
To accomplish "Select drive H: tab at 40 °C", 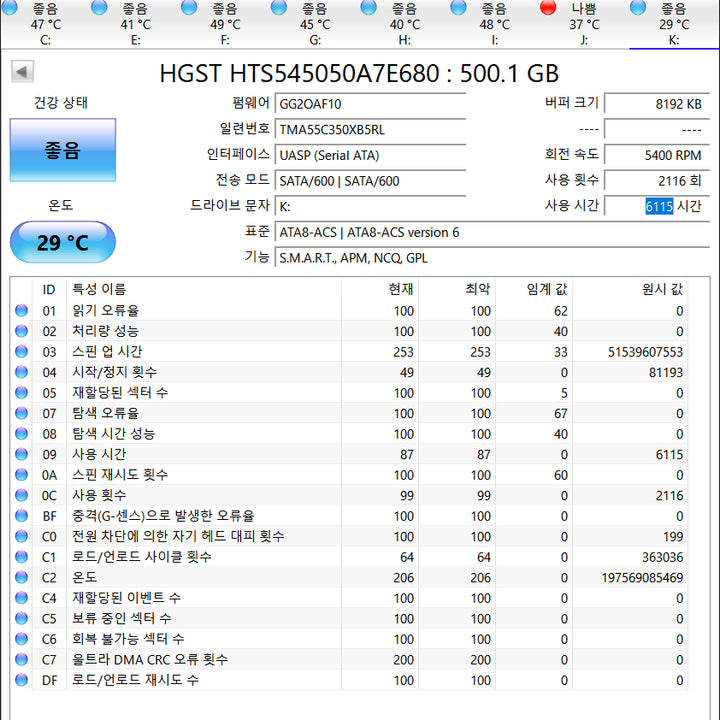I will [404, 24].
